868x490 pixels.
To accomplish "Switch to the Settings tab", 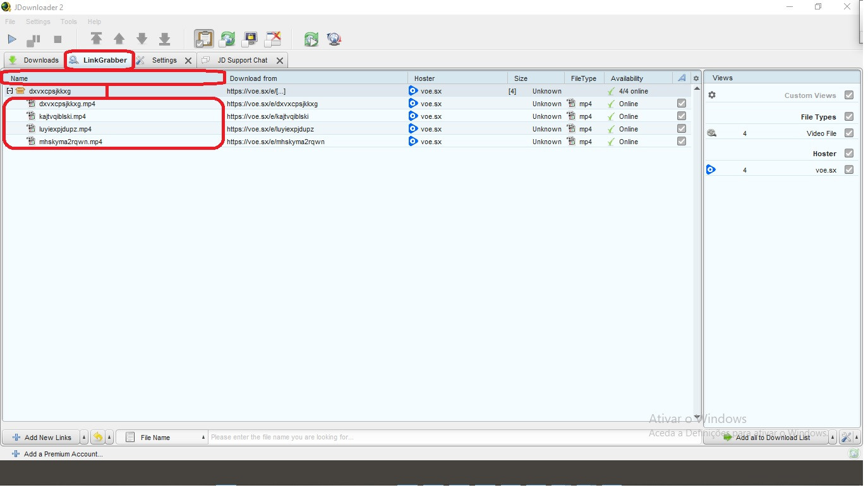I will coord(164,60).
